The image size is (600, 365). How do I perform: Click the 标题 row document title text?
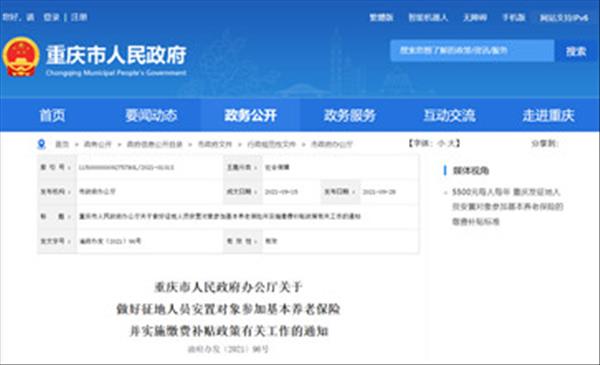[220, 216]
